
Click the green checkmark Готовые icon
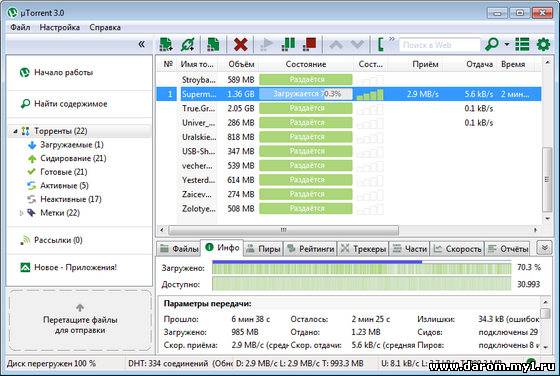(31, 172)
